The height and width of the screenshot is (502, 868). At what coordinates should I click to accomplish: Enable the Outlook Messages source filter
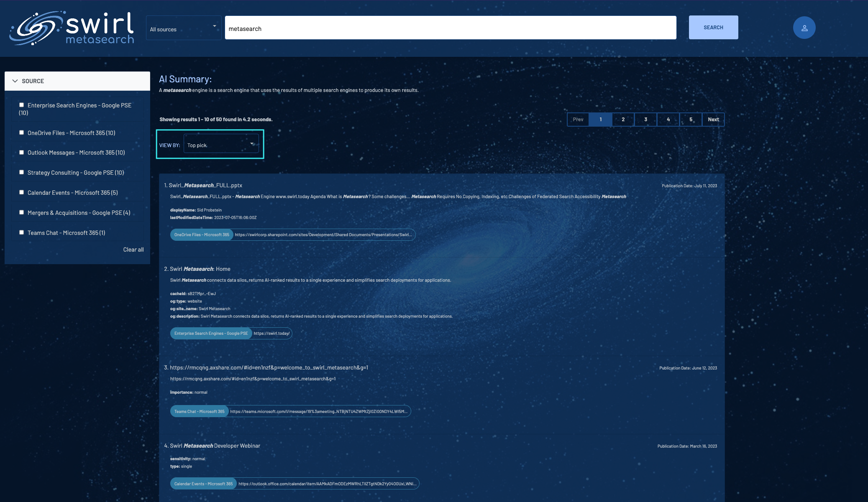point(21,152)
